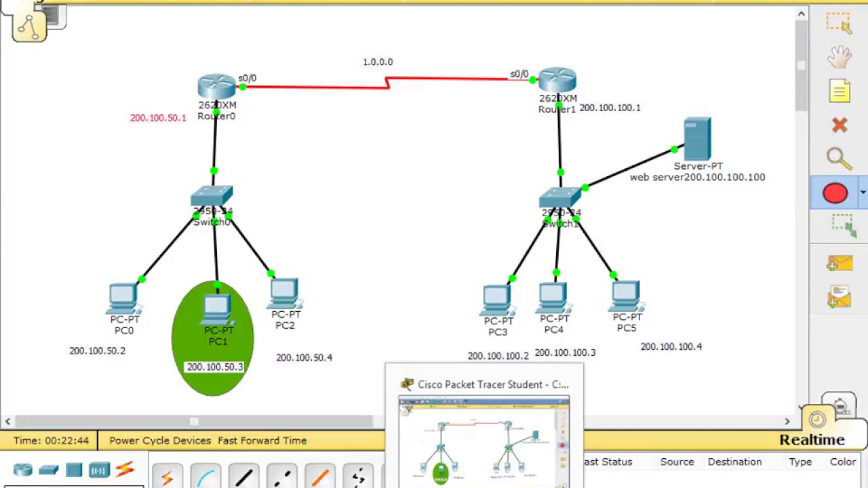
Task: Pick the copper cross-over dashed cable
Action: pos(281,476)
